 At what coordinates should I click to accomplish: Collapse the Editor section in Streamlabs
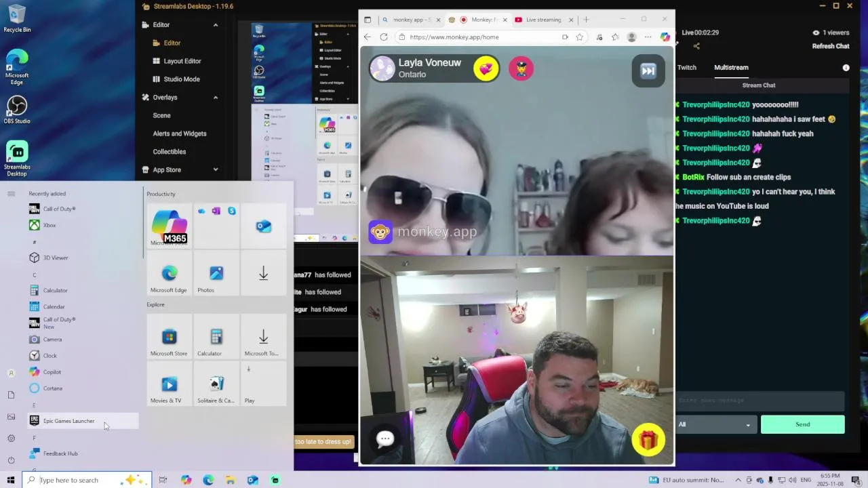point(216,25)
